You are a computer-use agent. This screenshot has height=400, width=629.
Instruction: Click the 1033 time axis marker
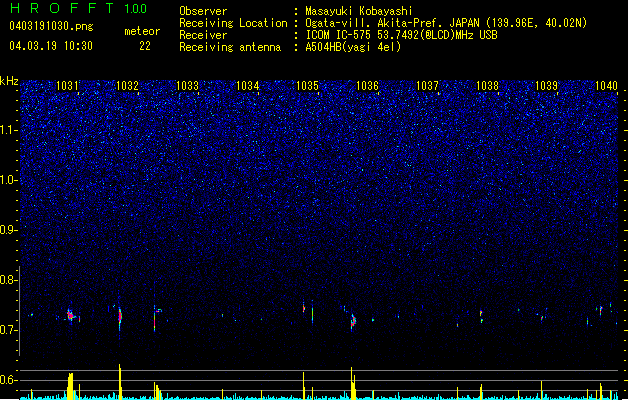pos(187,86)
